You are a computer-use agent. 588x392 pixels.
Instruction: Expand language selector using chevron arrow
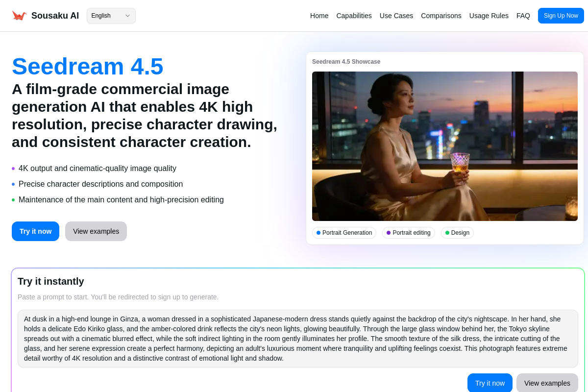point(127,16)
